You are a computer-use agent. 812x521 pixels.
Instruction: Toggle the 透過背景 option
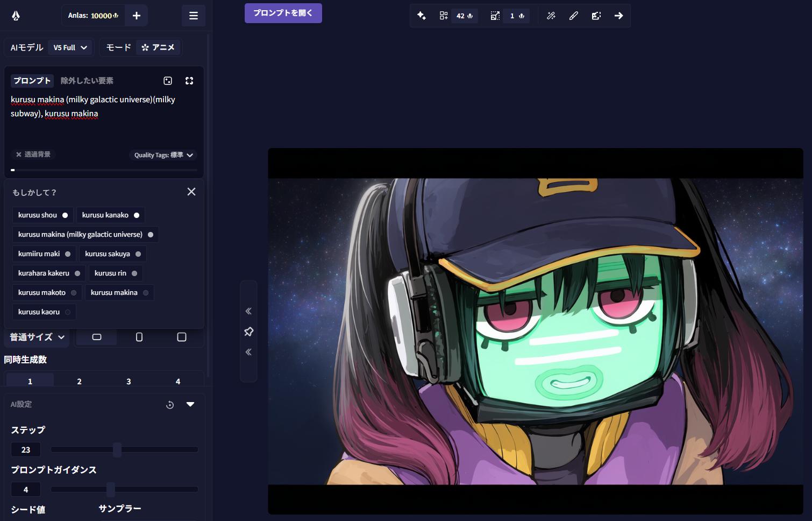[33, 154]
